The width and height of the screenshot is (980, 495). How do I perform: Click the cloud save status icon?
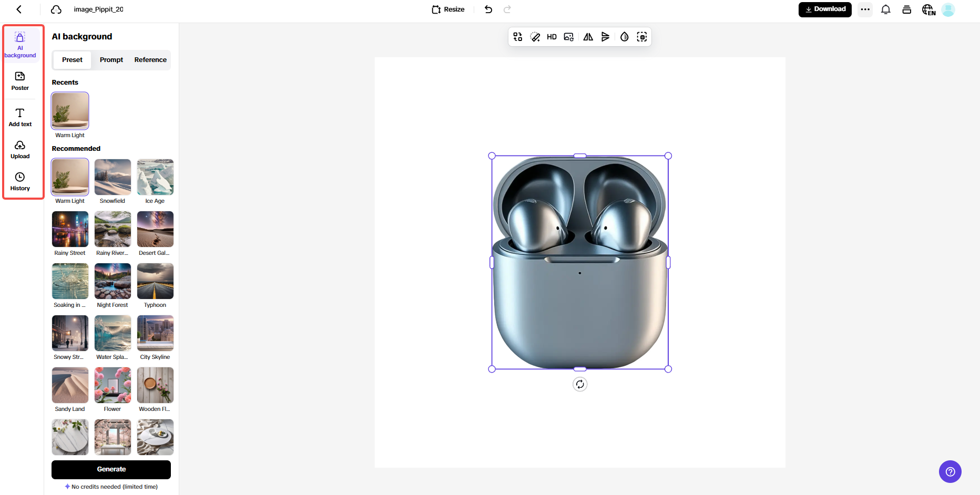tap(56, 9)
